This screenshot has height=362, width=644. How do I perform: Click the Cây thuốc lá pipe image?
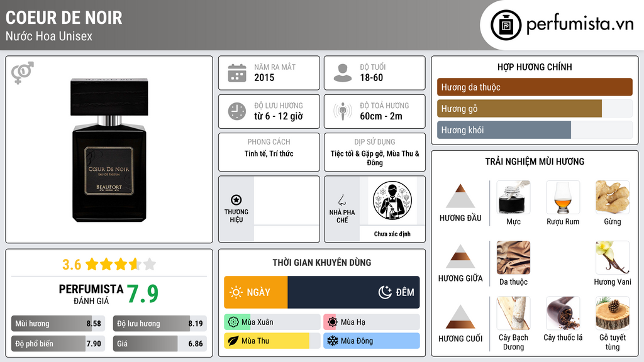pyautogui.click(x=563, y=314)
